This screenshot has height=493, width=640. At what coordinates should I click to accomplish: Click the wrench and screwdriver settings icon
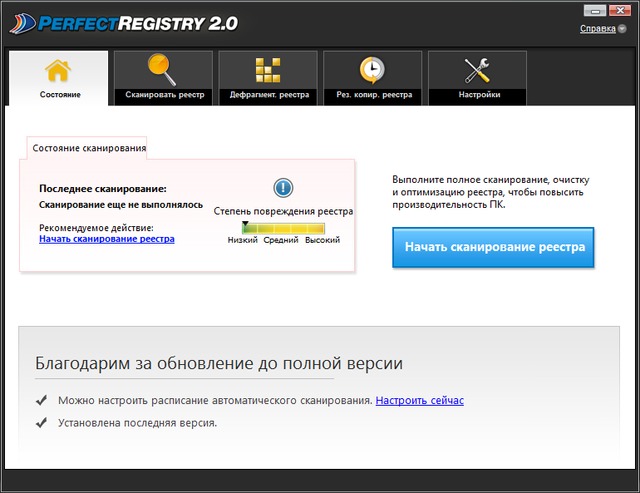(x=477, y=71)
